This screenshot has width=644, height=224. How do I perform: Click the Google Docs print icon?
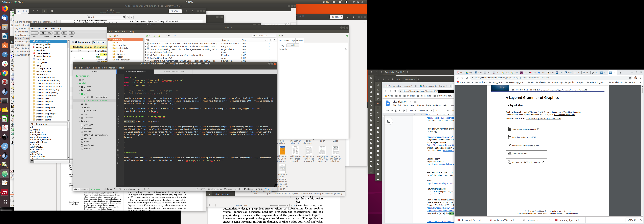point(396,111)
